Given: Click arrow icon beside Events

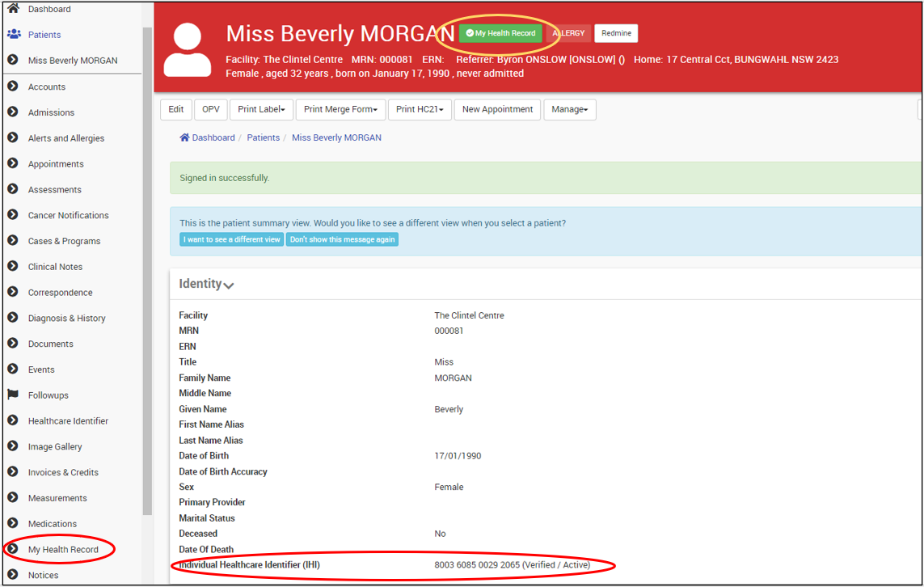Looking at the screenshot, I should [13, 369].
